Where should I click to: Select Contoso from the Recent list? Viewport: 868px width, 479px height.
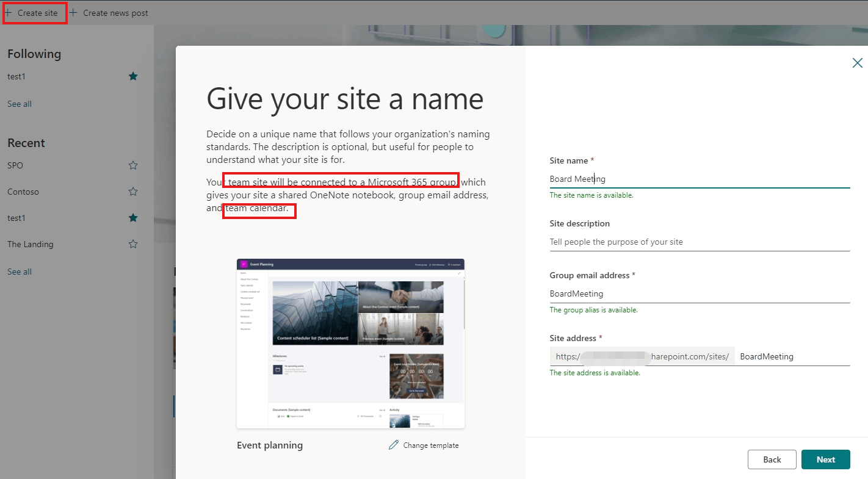point(23,191)
